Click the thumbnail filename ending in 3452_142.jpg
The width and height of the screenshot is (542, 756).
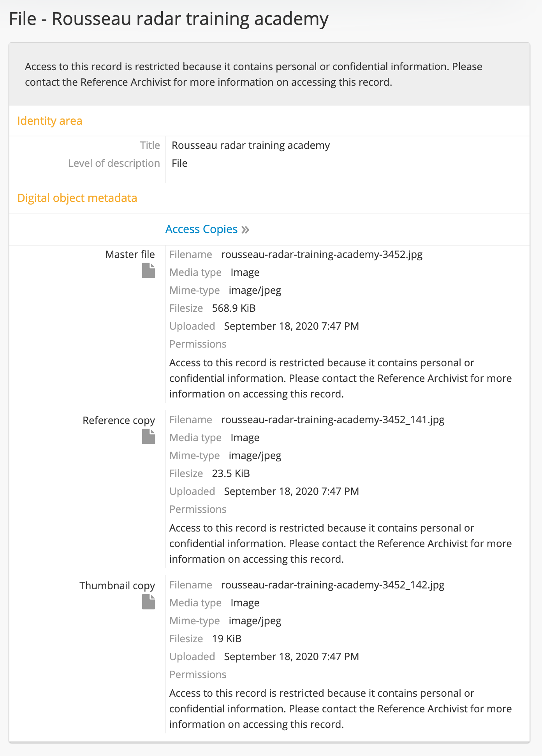[x=333, y=585]
